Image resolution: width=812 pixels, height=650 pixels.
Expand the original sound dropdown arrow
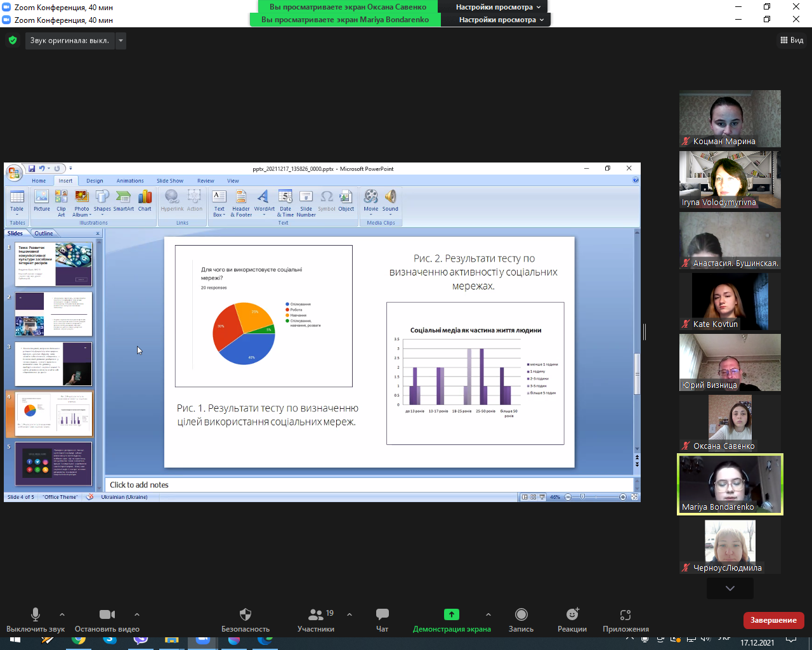pos(121,41)
